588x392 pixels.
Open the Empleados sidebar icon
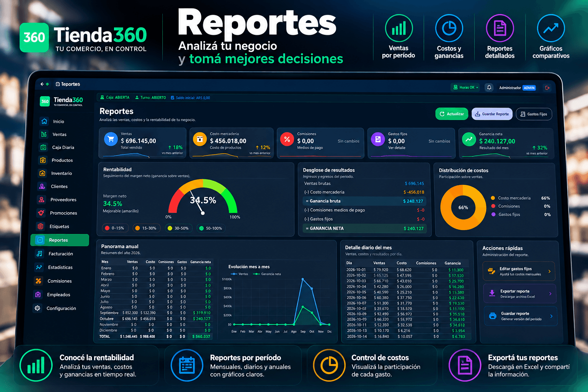38,295
